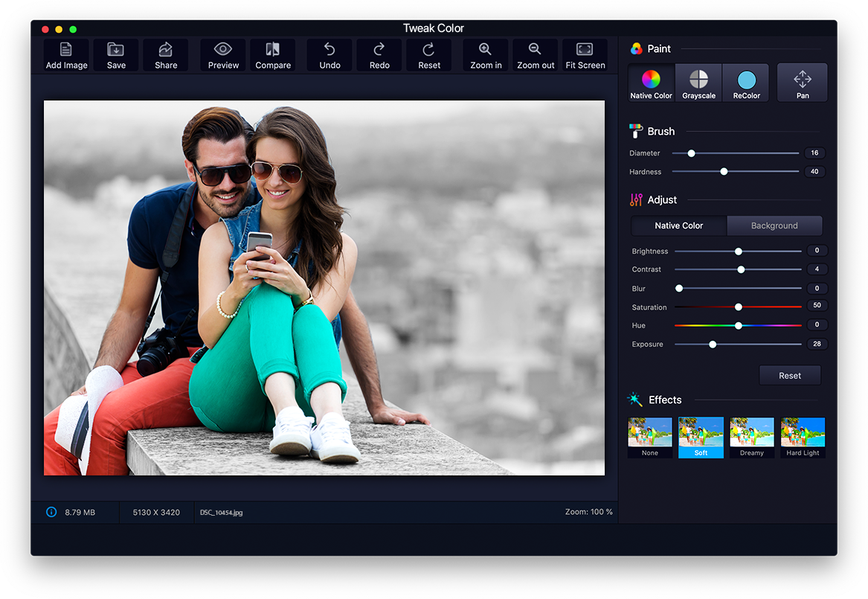The width and height of the screenshot is (868, 599).
Task: Open the Share option
Action: coord(166,55)
